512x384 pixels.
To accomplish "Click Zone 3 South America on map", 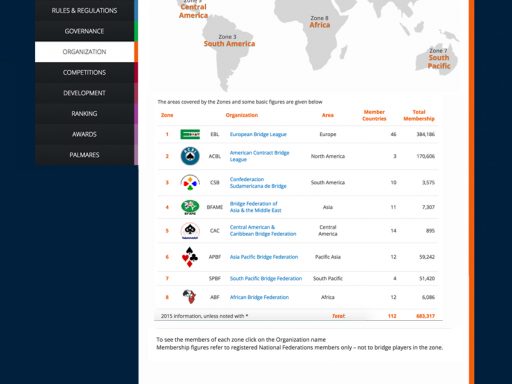I will click(x=229, y=41).
